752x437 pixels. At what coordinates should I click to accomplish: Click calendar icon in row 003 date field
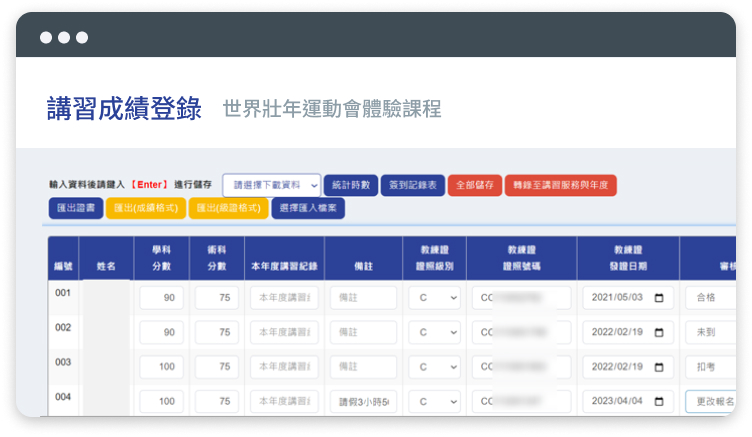coord(658,367)
